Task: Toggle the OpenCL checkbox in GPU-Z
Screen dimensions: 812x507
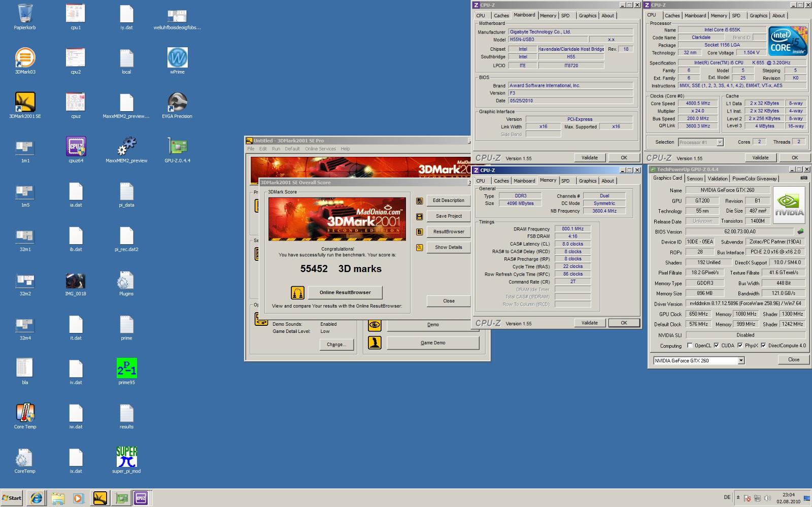Action: pyautogui.click(x=690, y=346)
